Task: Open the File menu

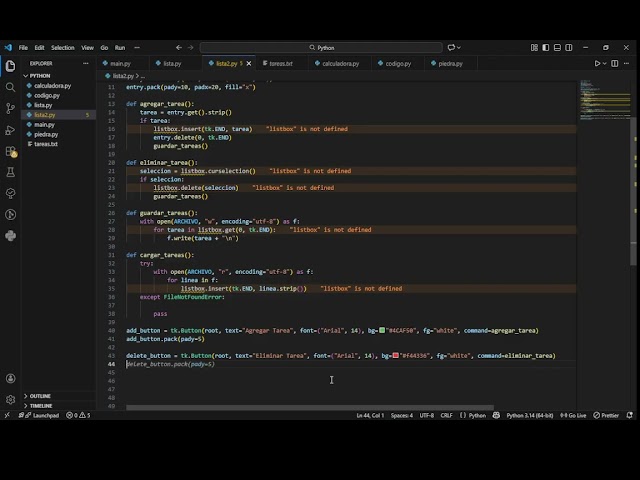Action: (x=23, y=47)
